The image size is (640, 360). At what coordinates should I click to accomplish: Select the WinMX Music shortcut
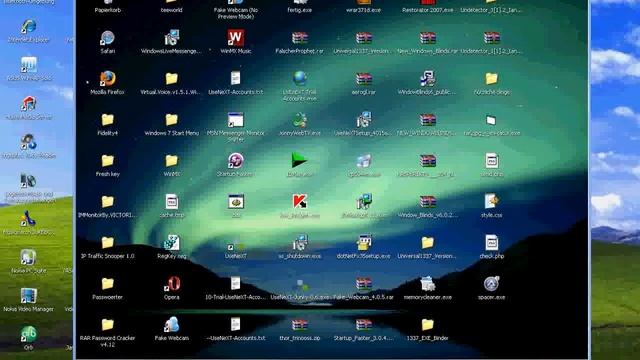click(236, 38)
